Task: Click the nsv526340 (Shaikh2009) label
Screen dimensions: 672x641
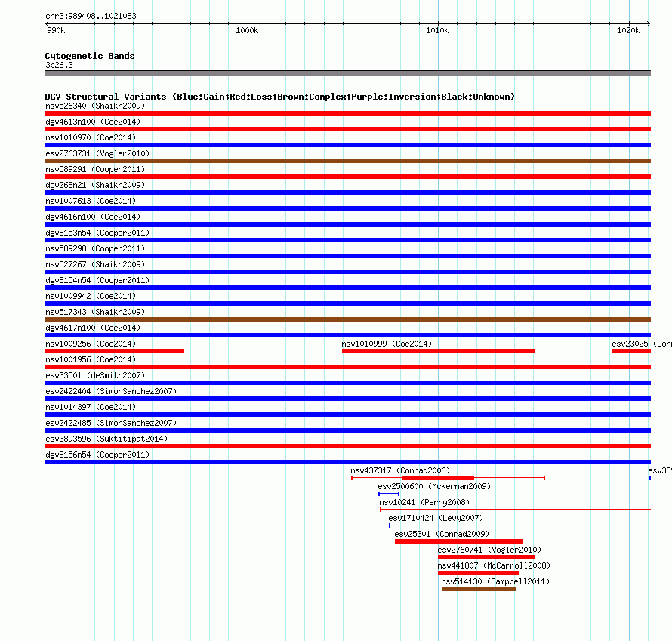Action: 95,106
